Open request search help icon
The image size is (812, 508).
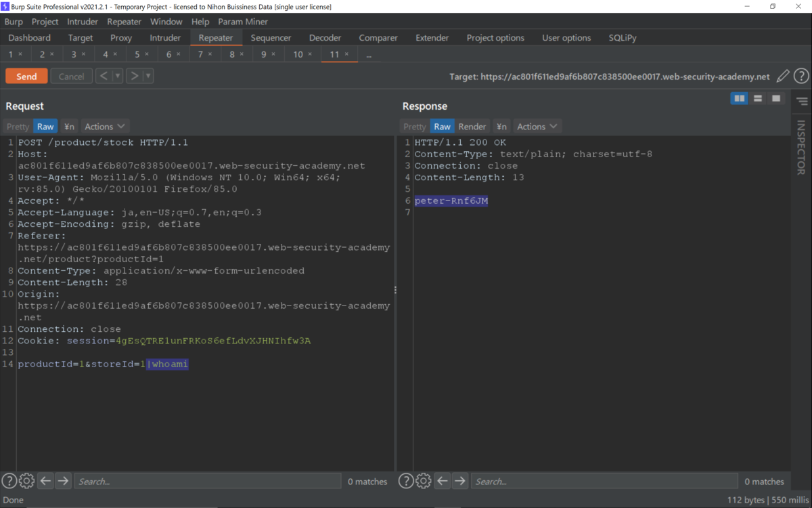coord(9,481)
